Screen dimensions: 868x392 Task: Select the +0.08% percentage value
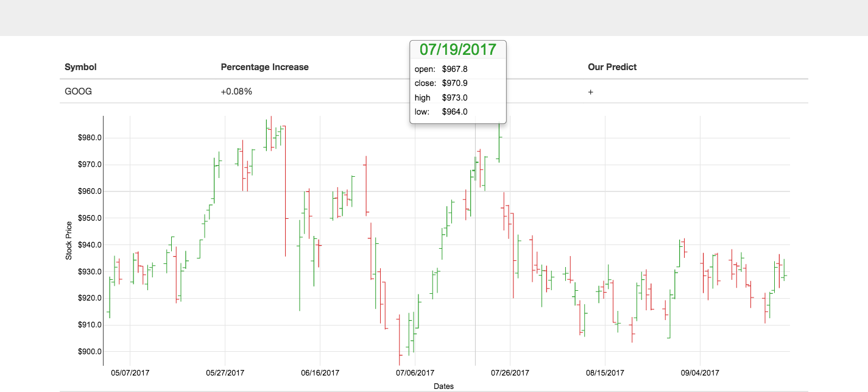tap(236, 91)
